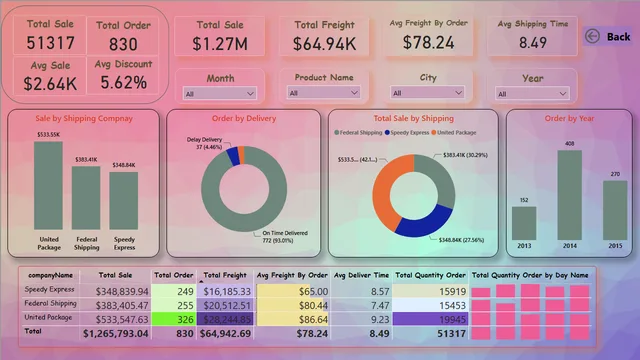Click the blue Speedy Express donut slice

[424, 223]
